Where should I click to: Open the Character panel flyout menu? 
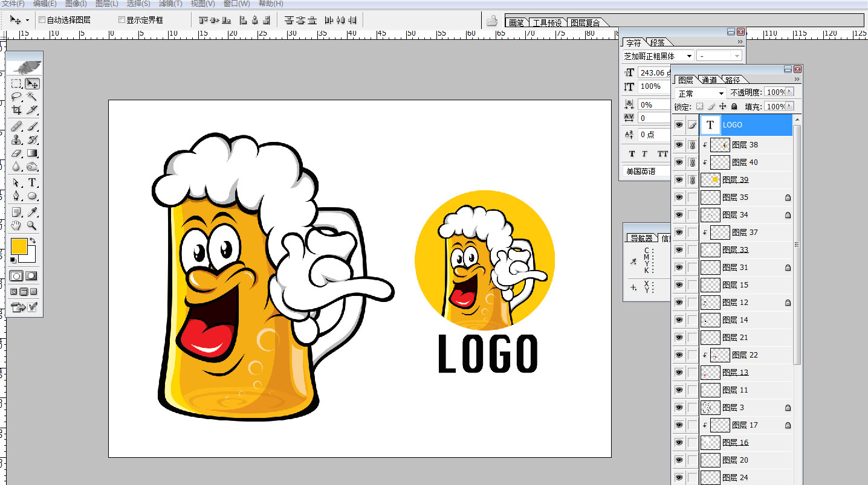(x=740, y=42)
